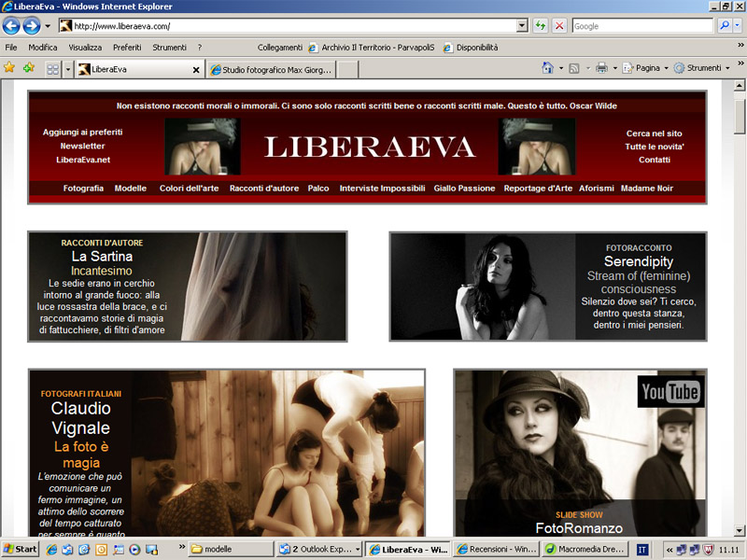This screenshot has height=560, width=747.
Task: Click the Windows Start button
Action: tap(20, 549)
